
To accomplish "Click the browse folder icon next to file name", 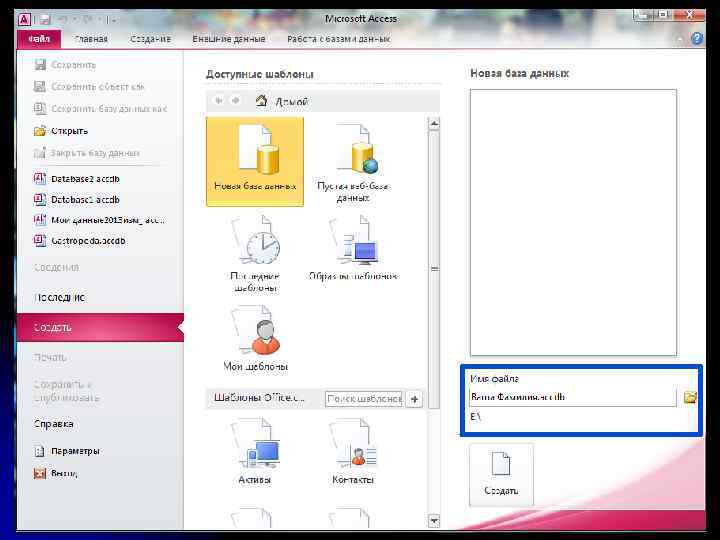I will click(x=690, y=397).
